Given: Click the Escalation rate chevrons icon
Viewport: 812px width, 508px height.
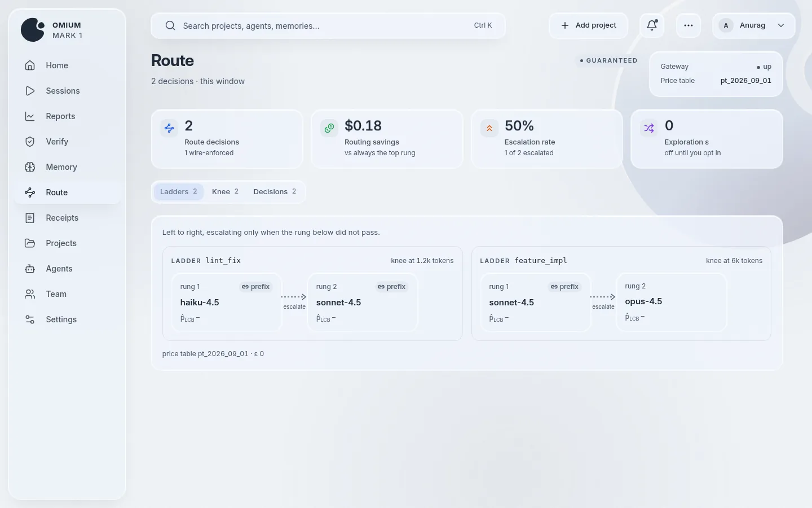Looking at the screenshot, I should tap(489, 128).
